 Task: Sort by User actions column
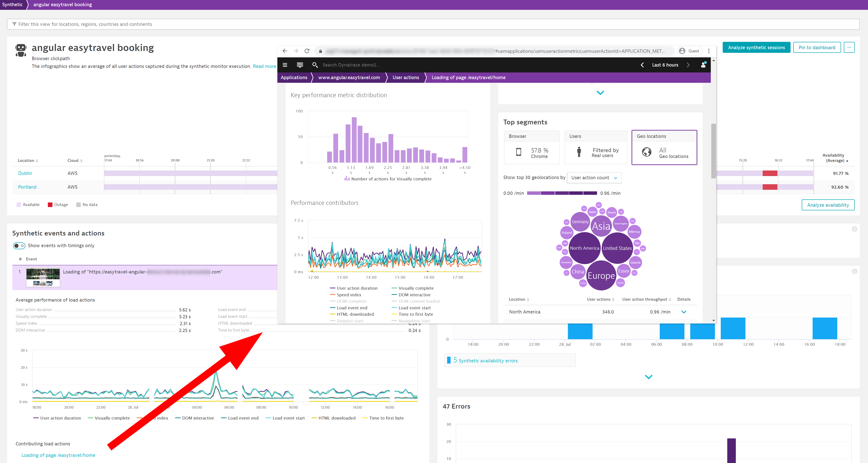(600, 300)
